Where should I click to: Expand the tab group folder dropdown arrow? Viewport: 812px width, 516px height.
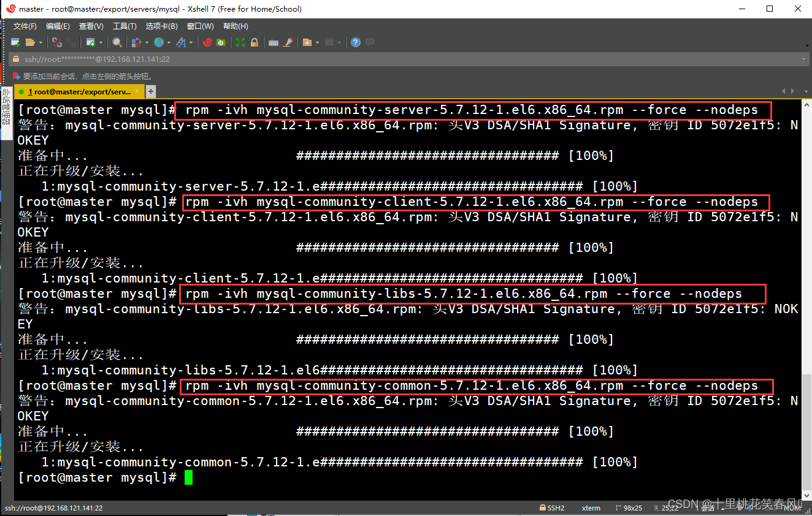[317, 42]
